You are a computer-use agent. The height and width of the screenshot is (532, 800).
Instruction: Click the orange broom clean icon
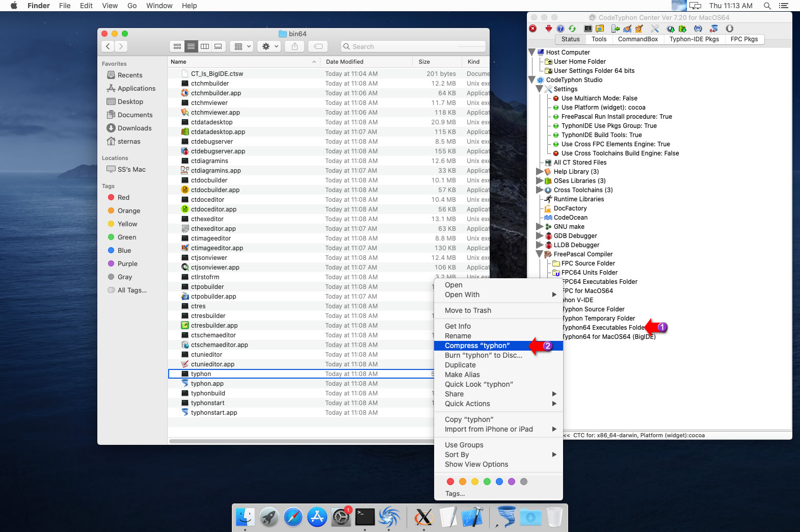pos(639,29)
